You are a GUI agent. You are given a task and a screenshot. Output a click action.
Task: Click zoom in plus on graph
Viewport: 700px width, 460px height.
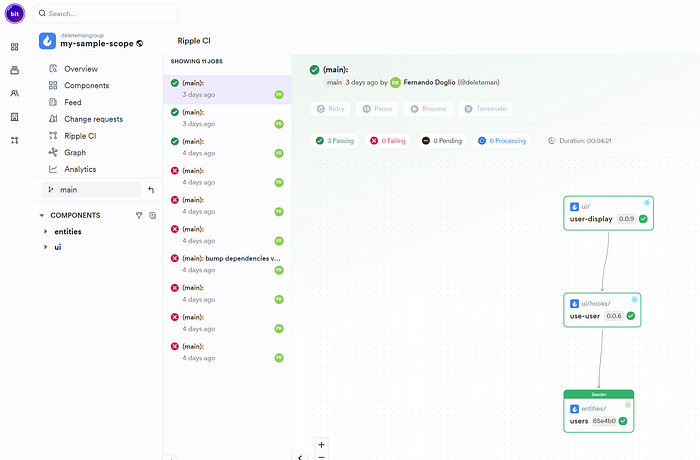[321, 444]
